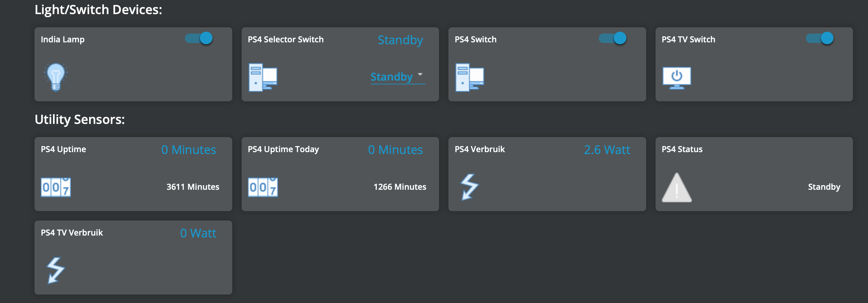Toggle the India Lamp switch off
The height and width of the screenshot is (303, 868).
click(199, 38)
